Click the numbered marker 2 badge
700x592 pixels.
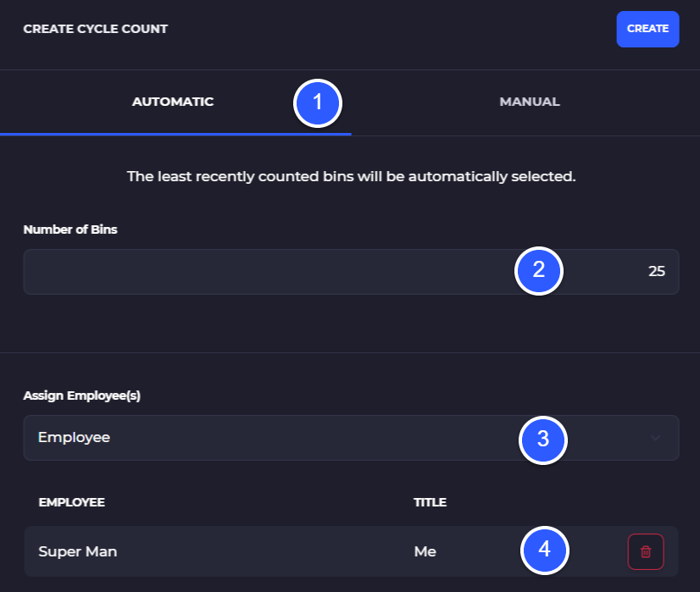pos(539,272)
